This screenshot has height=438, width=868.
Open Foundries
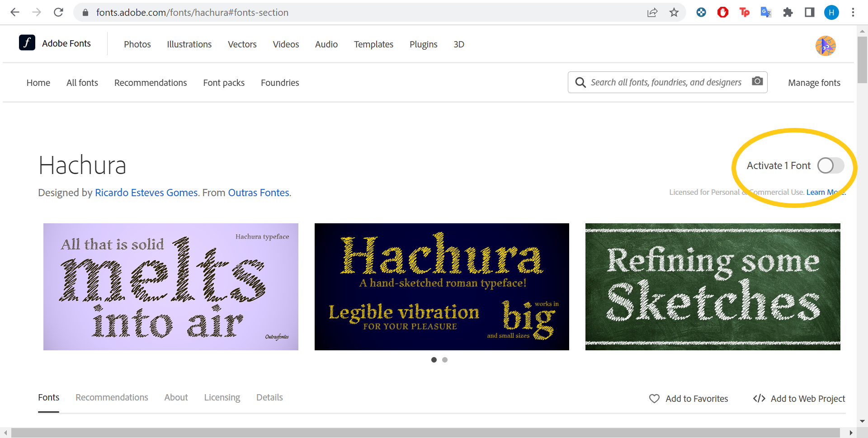click(280, 83)
